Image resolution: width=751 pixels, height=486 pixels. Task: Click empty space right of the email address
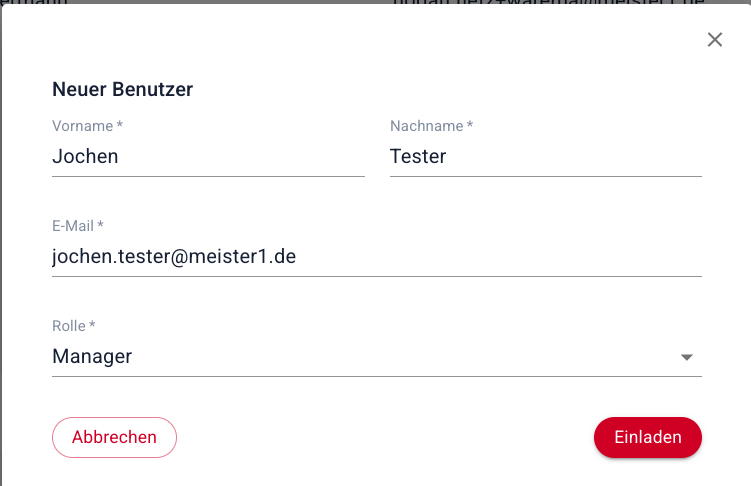click(500, 256)
